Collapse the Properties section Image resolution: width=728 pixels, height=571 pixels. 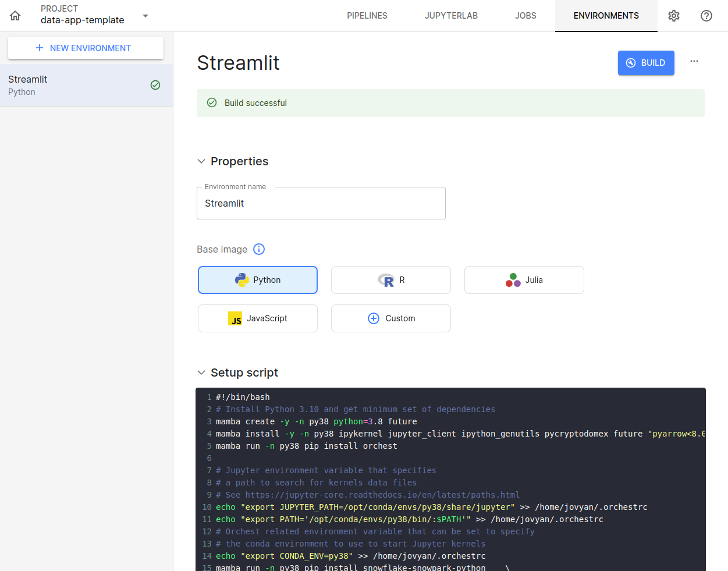201,161
